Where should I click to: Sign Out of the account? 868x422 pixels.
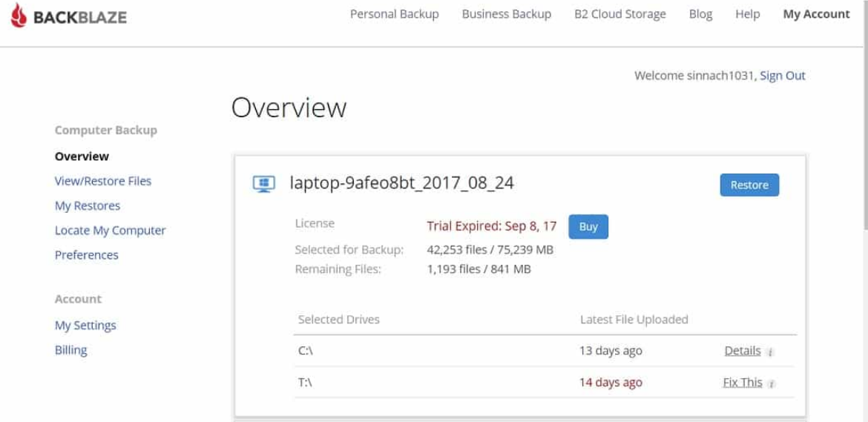pos(783,76)
